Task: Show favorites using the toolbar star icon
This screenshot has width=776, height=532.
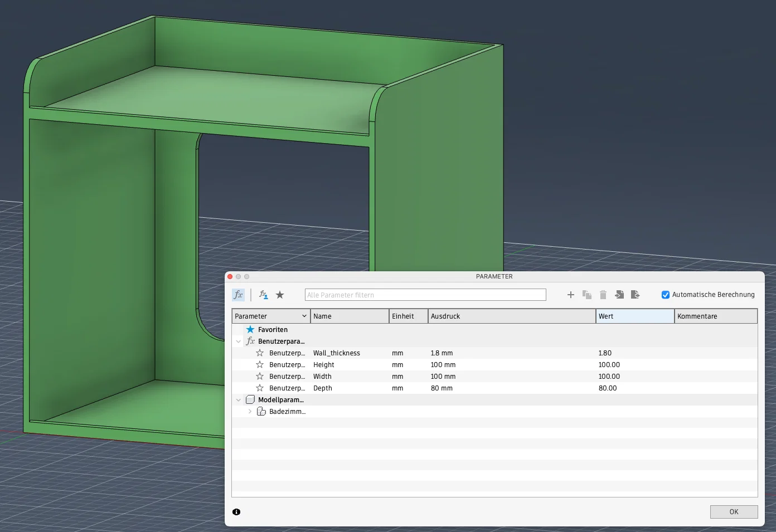Action: (280, 295)
